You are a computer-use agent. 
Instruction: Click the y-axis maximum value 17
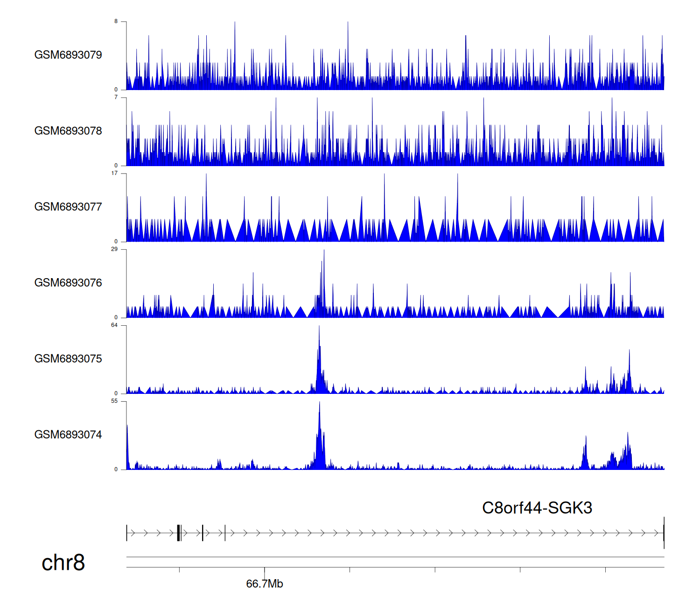pyautogui.click(x=114, y=173)
